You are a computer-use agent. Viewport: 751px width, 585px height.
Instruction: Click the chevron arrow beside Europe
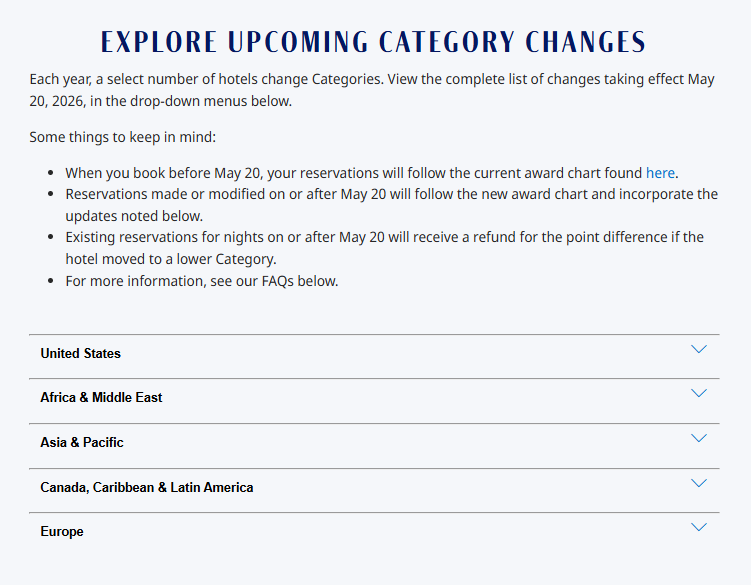point(699,527)
